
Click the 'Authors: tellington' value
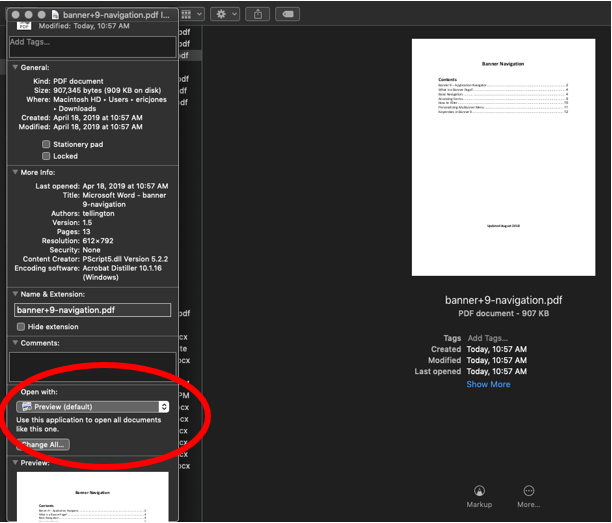98,213
